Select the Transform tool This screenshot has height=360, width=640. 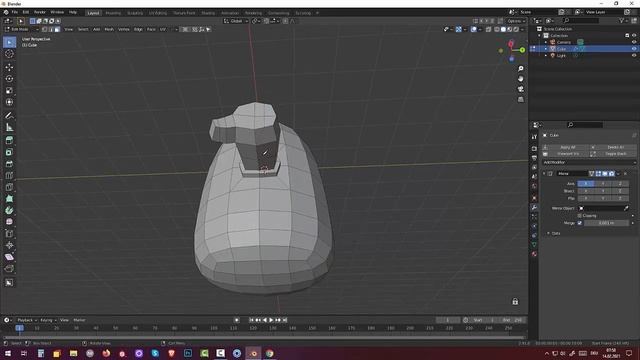click(x=9, y=102)
